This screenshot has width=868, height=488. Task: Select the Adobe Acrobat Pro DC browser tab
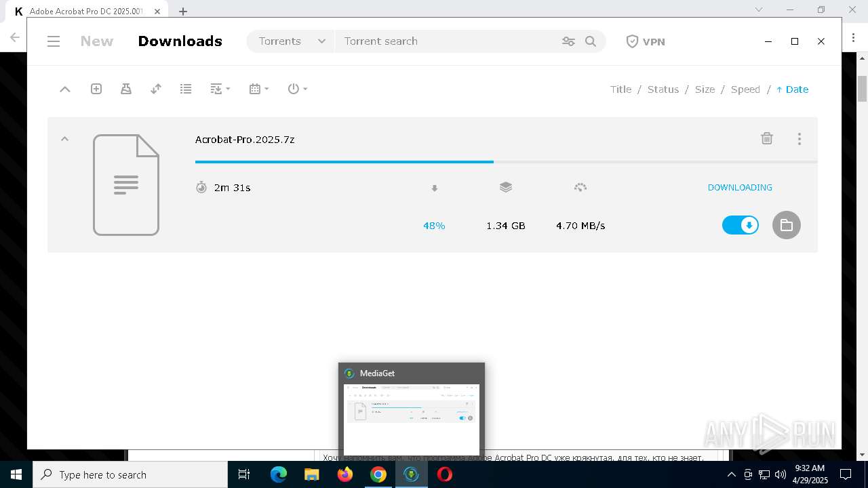click(x=87, y=11)
